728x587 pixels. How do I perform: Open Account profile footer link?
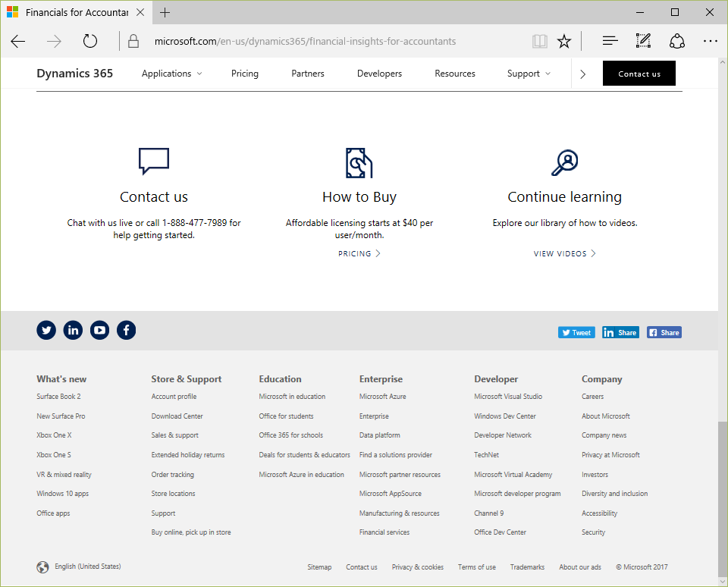(174, 397)
